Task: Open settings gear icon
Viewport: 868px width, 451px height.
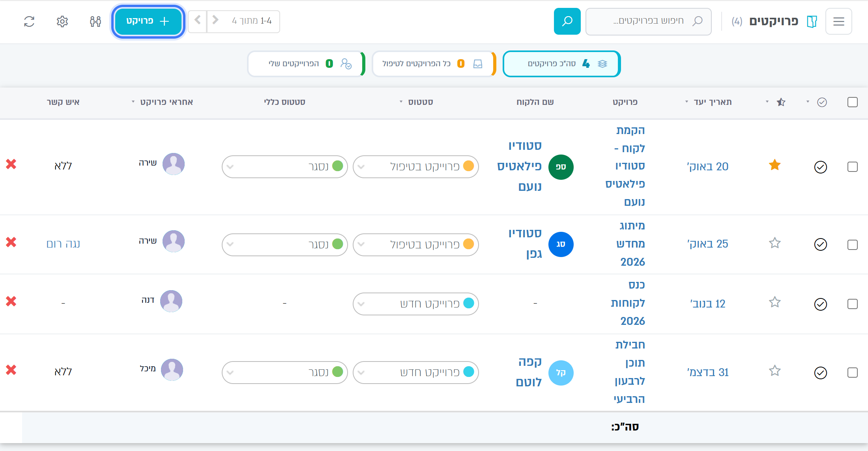Action: click(62, 21)
